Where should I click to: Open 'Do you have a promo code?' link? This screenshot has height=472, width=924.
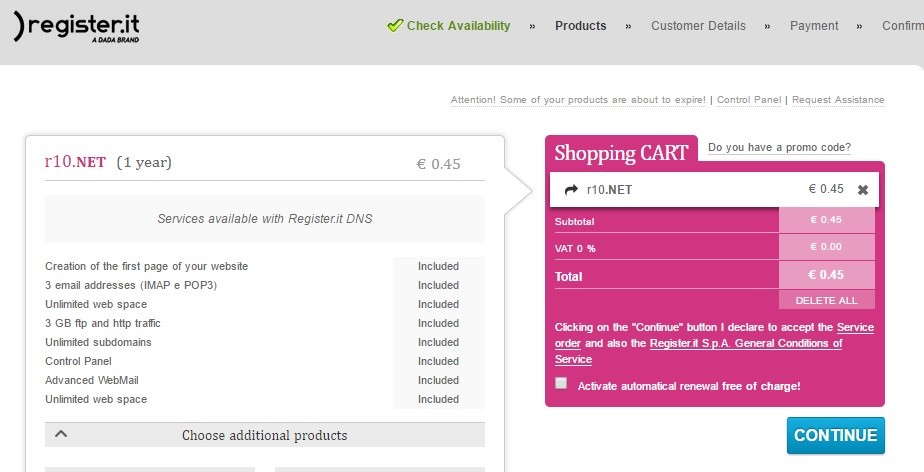pos(779,147)
